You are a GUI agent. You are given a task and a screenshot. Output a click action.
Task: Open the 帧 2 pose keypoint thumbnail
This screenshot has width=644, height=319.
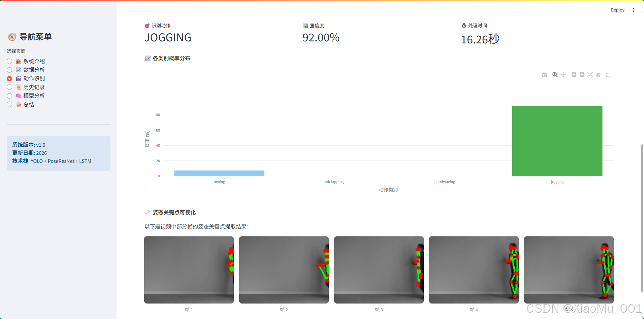pos(284,270)
